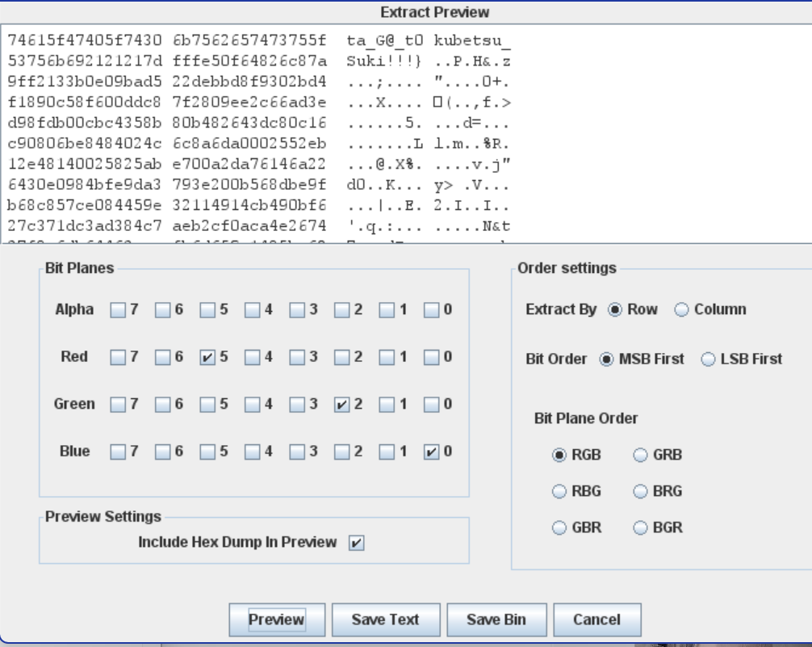
Task: Click hex value 27c371dc3ad384c7
Action: 85,226
